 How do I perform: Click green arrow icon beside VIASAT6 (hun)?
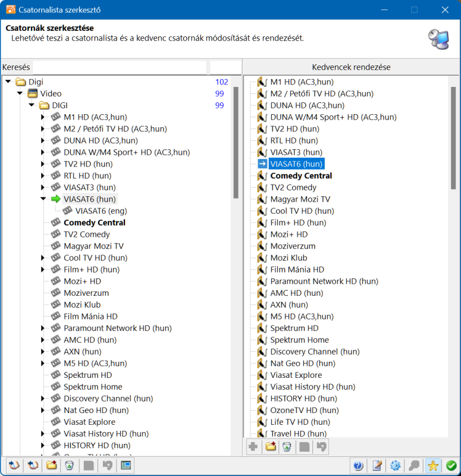[56, 199]
